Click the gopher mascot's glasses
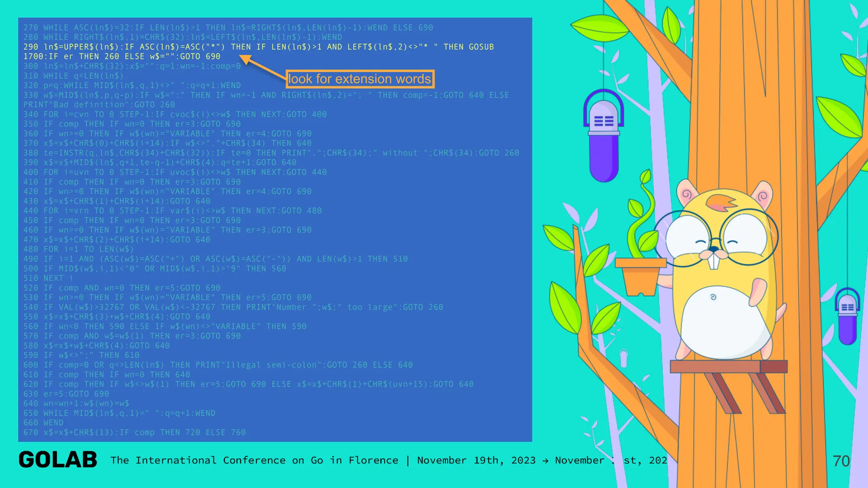Viewport: 868px width, 488px height. 716,239
